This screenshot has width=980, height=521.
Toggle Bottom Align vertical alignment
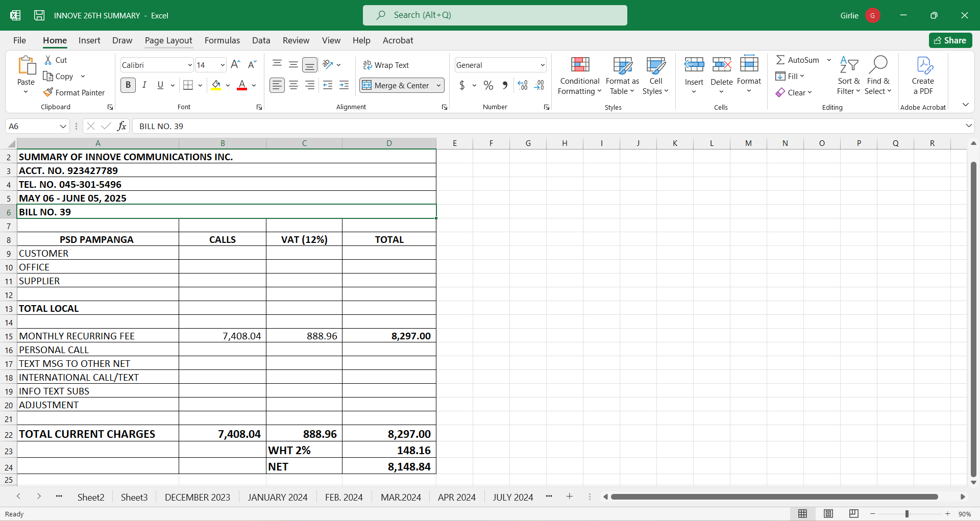(310, 65)
